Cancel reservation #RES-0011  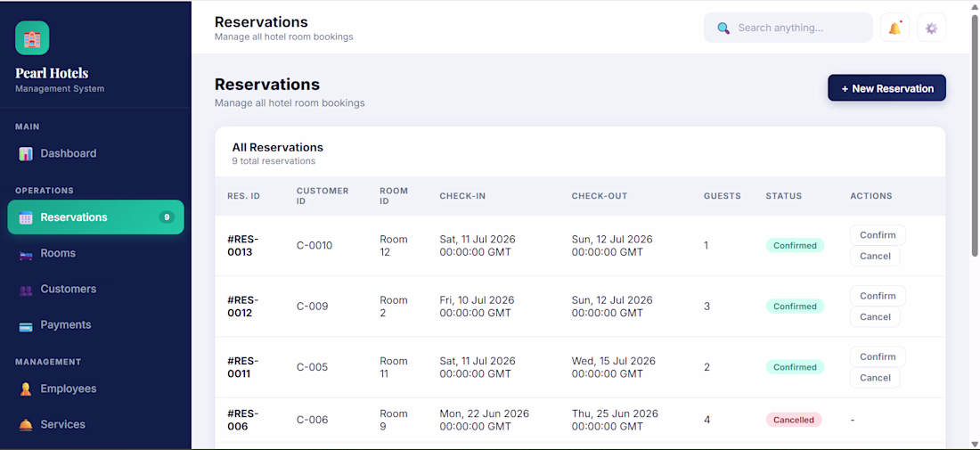click(x=875, y=378)
